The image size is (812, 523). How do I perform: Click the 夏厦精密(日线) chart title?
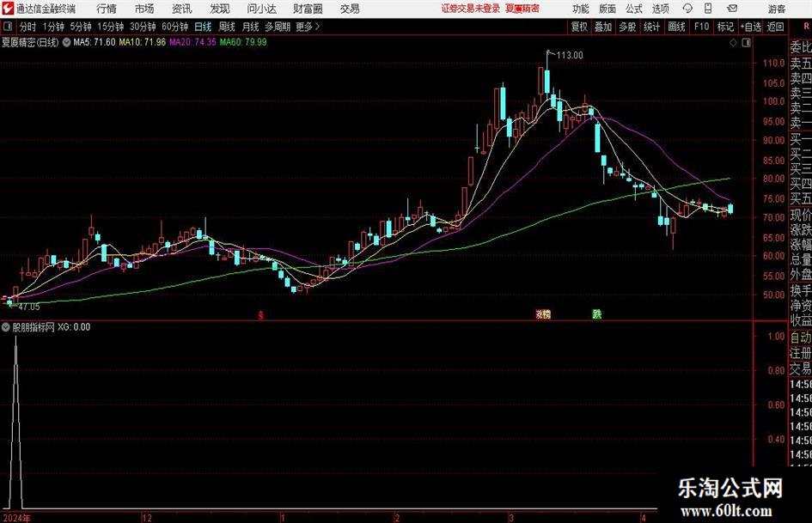30,42
